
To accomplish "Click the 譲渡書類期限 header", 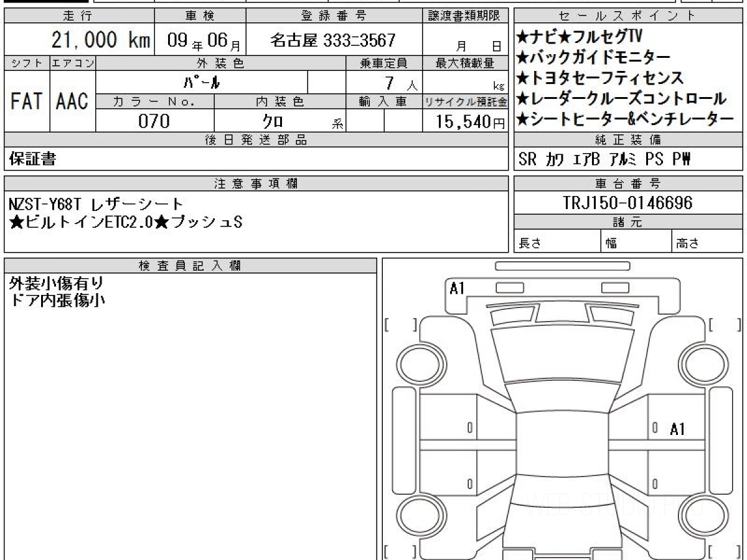I will point(466,16).
